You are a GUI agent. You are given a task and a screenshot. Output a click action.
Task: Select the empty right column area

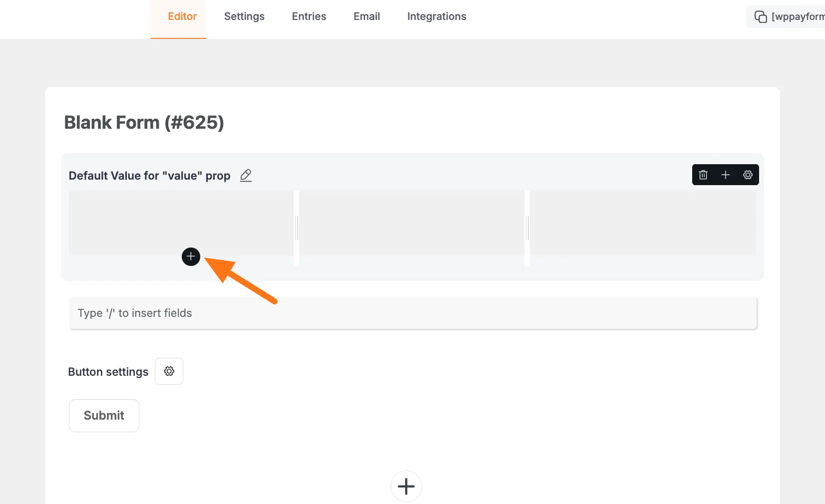tap(643, 223)
